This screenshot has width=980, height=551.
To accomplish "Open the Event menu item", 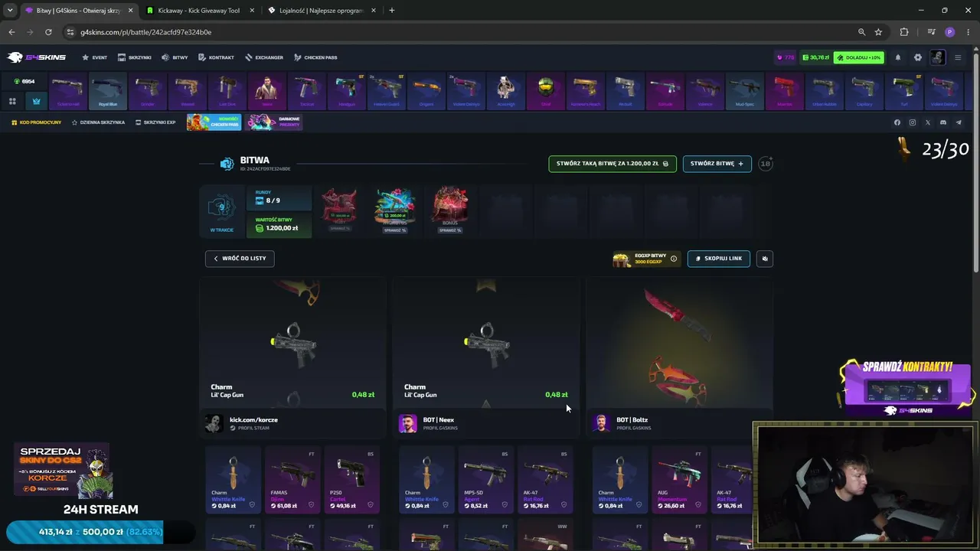I will point(95,57).
